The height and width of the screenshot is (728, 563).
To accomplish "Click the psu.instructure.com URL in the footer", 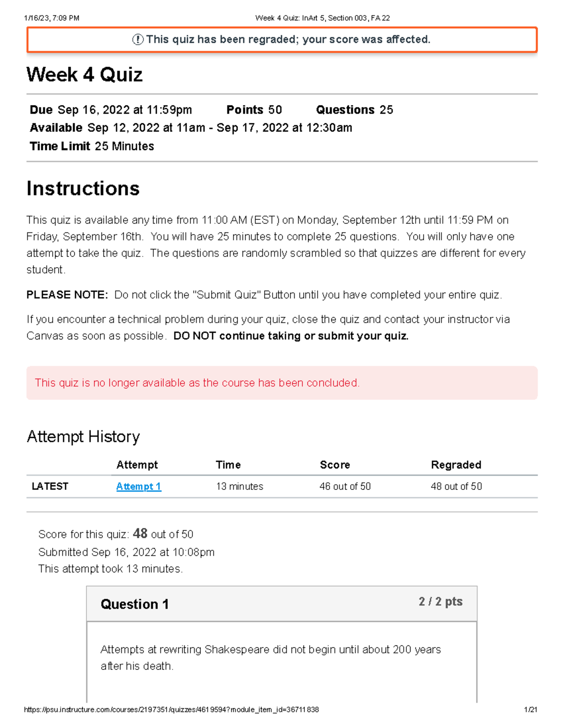I will [x=171, y=710].
